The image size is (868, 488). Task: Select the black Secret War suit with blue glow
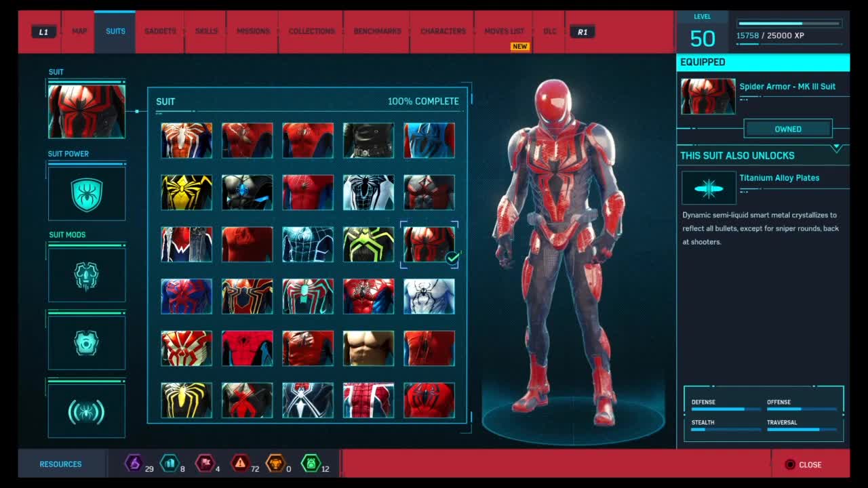point(248,192)
